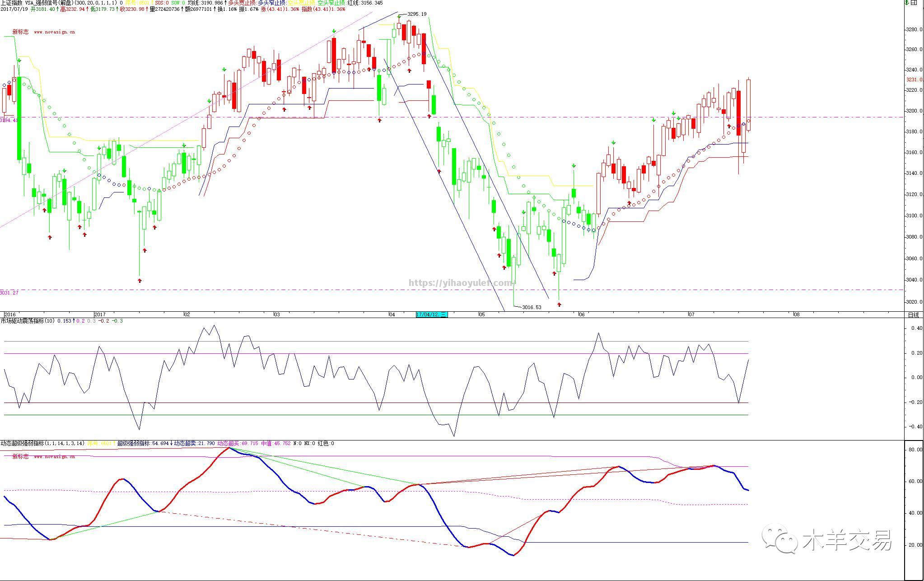Click the 3194.41 horizontal level label
This screenshot has width=924, height=581.
click(9, 120)
